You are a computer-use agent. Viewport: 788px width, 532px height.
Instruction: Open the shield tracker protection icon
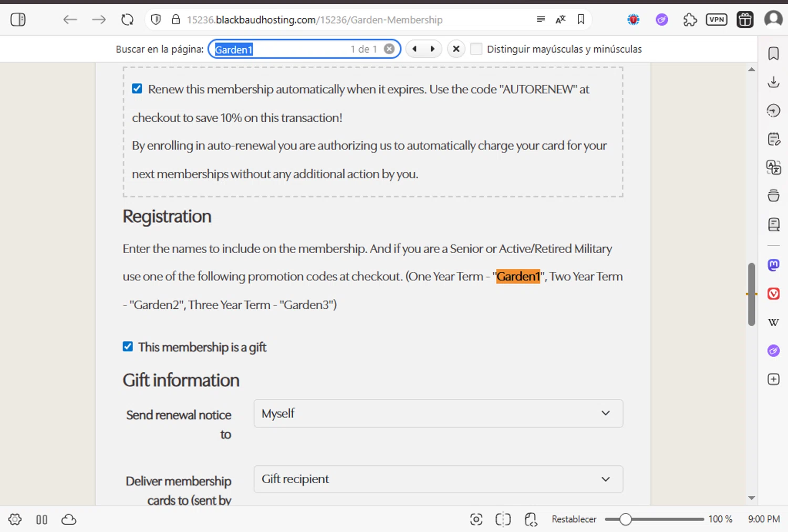156,20
